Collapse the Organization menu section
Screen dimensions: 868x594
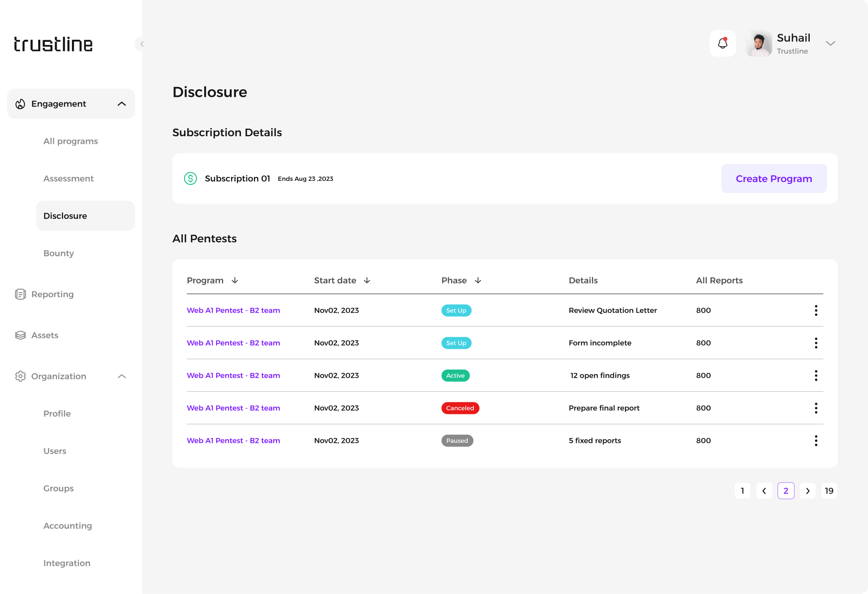tap(122, 376)
